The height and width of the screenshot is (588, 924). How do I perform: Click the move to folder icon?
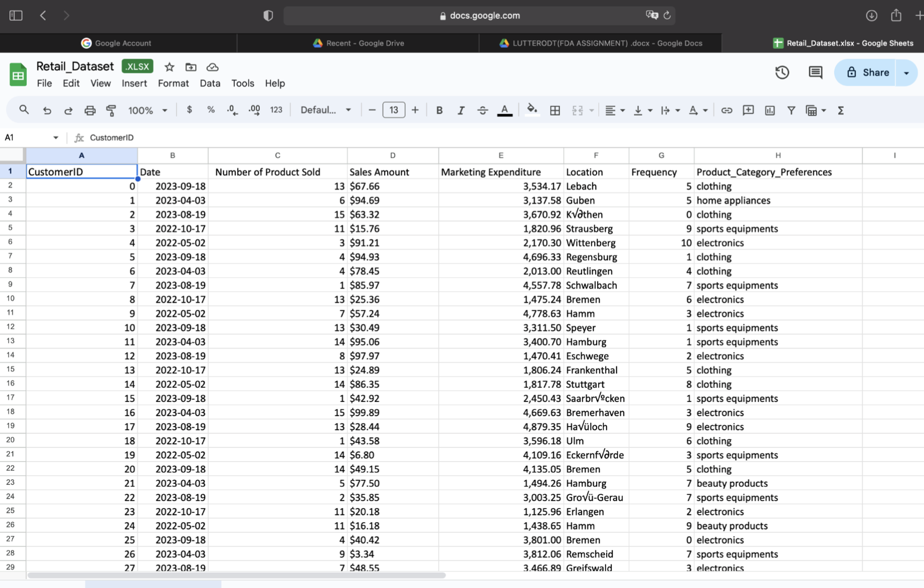[190, 67]
